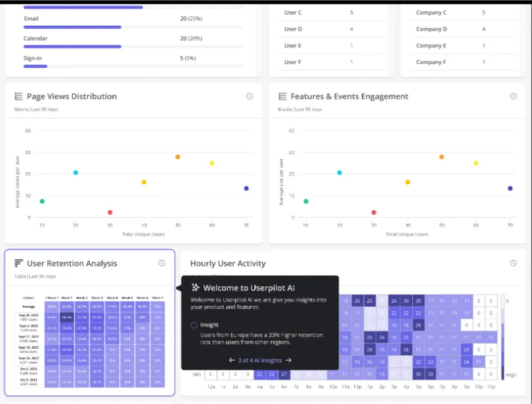Click the heatmap cell showing 23
The width and height of the screenshot is (532, 404).
(x=467, y=349)
